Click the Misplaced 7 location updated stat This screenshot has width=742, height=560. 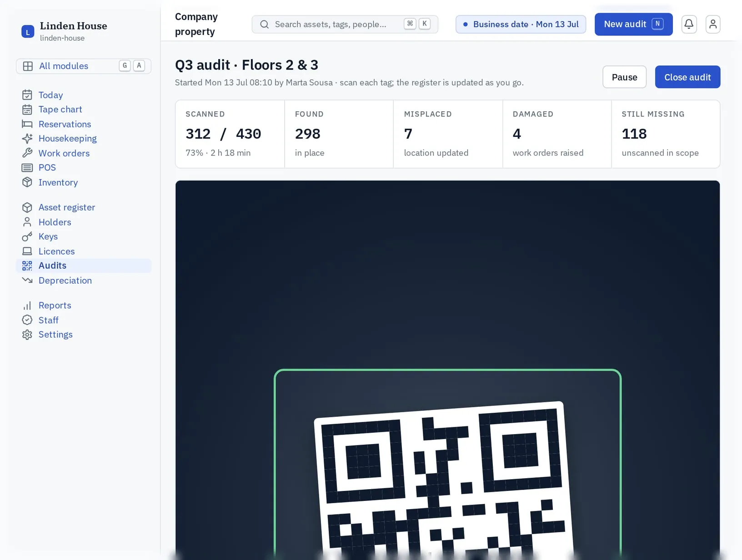(x=448, y=134)
